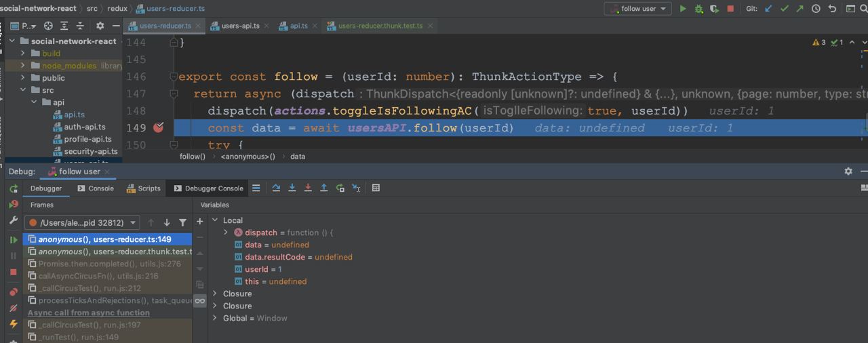Click Git commit checkmark icon
This screenshot has width=868, height=343.
coord(785,9)
